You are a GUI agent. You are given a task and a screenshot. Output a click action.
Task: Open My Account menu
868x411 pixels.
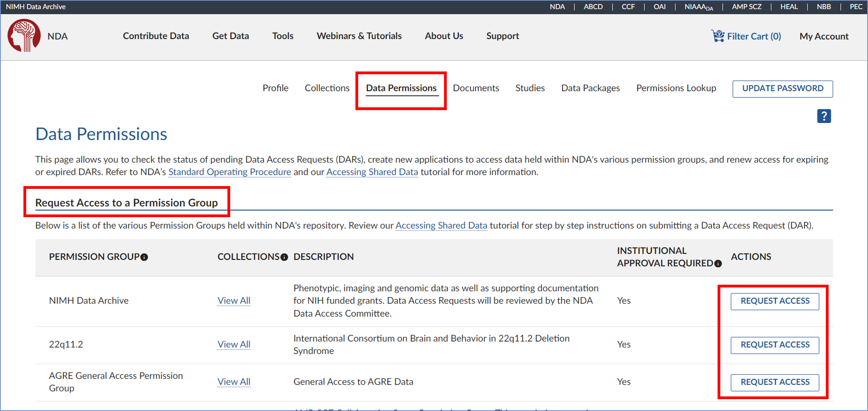click(823, 36)
